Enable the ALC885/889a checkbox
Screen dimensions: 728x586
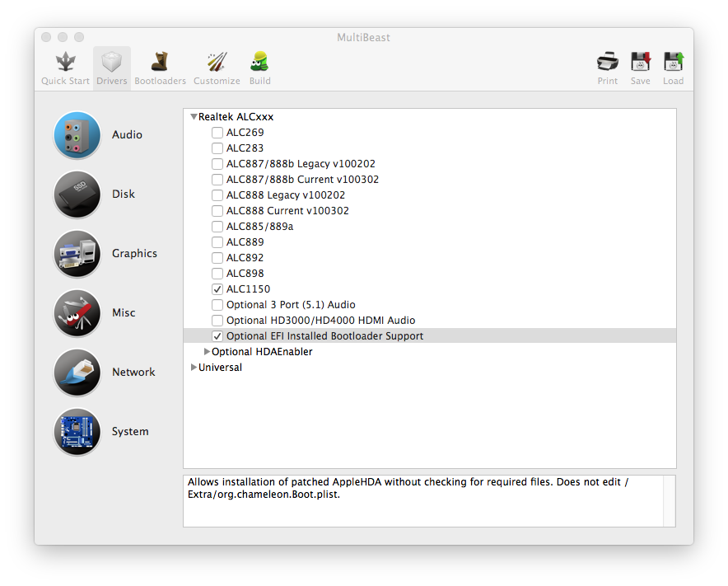(x=217, y=227)
